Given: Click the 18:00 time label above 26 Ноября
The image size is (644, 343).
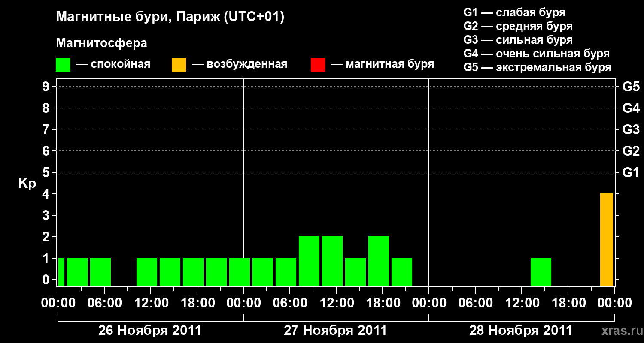Looking at the screenshot, I should pos(197,303).
